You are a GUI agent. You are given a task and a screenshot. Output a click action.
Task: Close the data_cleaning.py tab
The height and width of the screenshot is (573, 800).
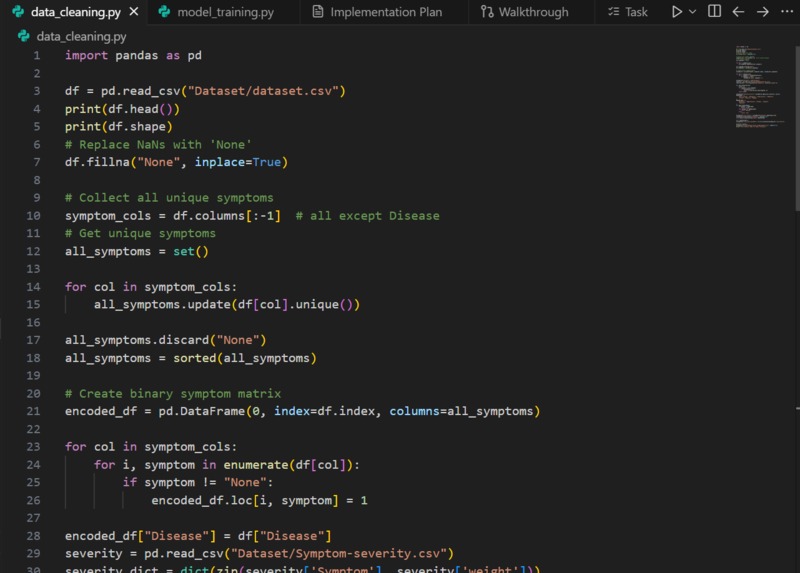coord(134,11)
